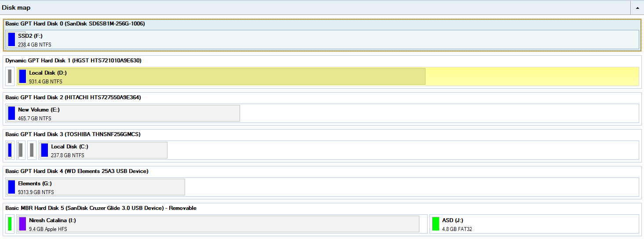
Task: Click the yellow free area right of Local Disk (D:)
Action: coord(532,76)
